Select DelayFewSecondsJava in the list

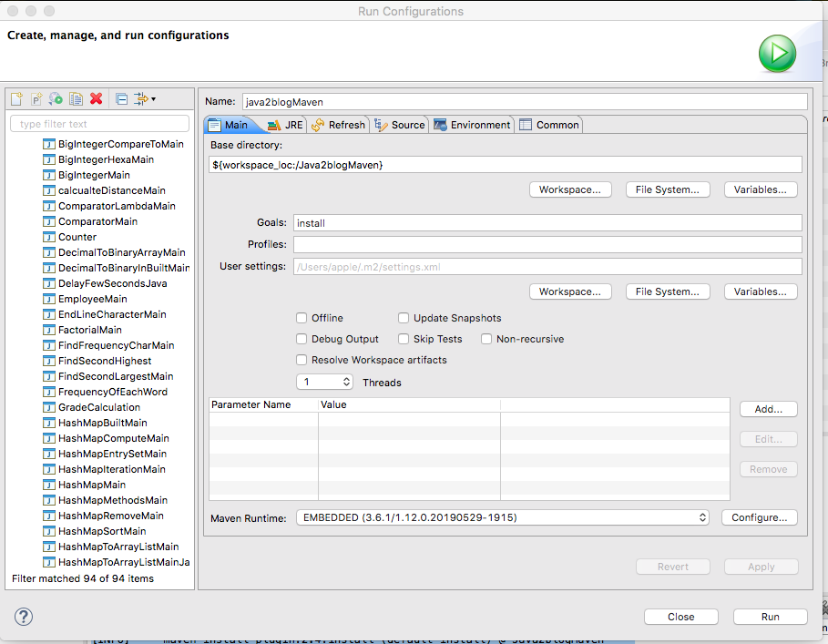pos(112,283)
